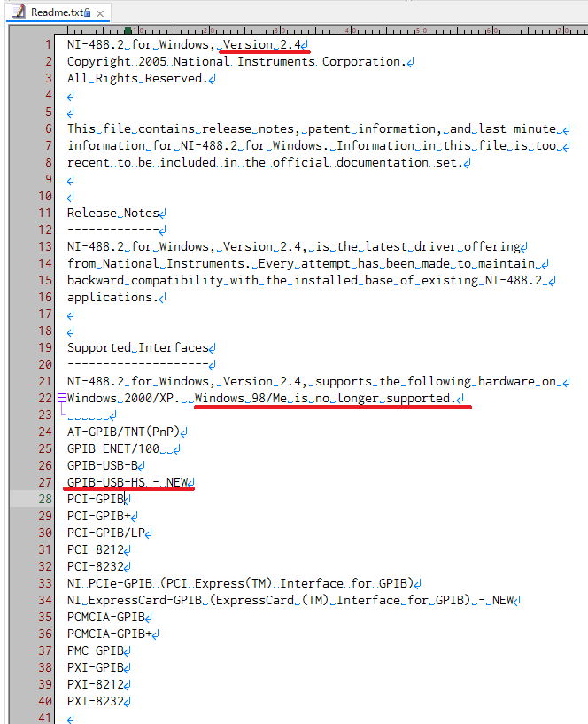Click the 'GPIB-ENET/100' line
588x724 pixels.
113,448
